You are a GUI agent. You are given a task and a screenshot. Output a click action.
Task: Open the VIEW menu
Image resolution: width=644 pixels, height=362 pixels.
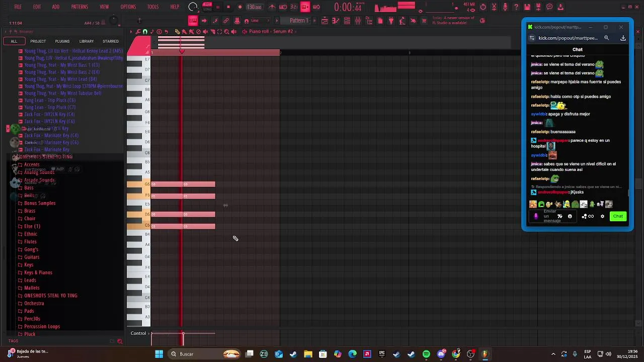pyautogui.click(x=104, y=7)
